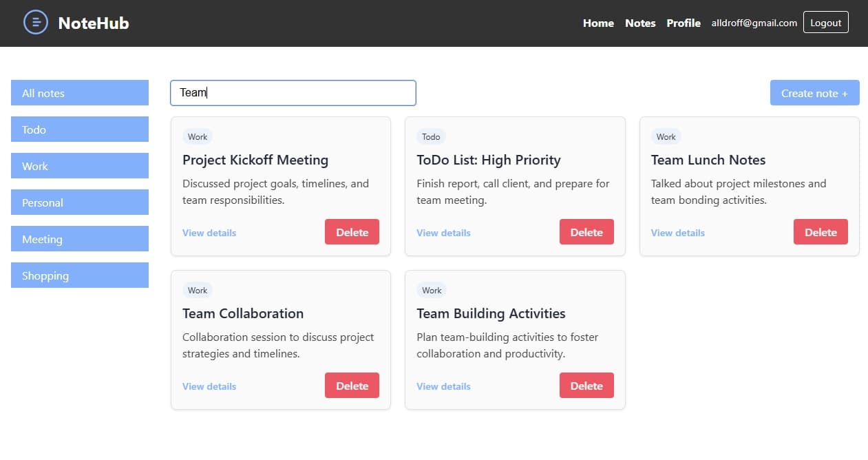Image resolution: width=868 pixels, height=460 pixels.
Task: Delete the Team Building Activities note
Action: click(586, 386)
